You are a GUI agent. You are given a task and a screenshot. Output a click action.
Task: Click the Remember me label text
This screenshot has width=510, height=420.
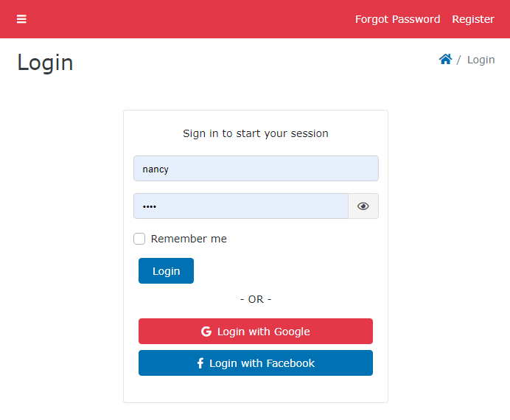point(189,239)
